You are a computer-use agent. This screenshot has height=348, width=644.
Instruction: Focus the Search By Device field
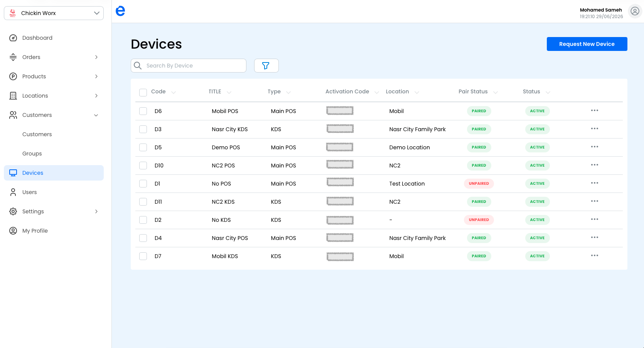click(189, 66)
